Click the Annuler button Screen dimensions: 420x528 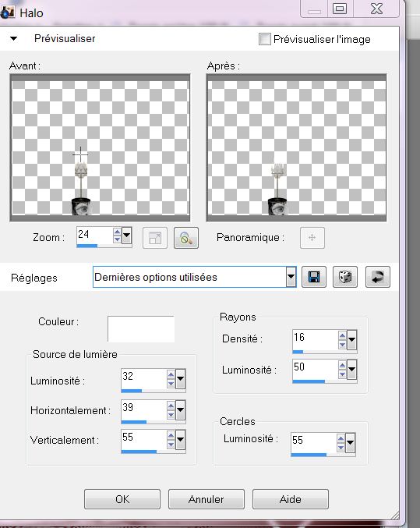coord(206,499)
